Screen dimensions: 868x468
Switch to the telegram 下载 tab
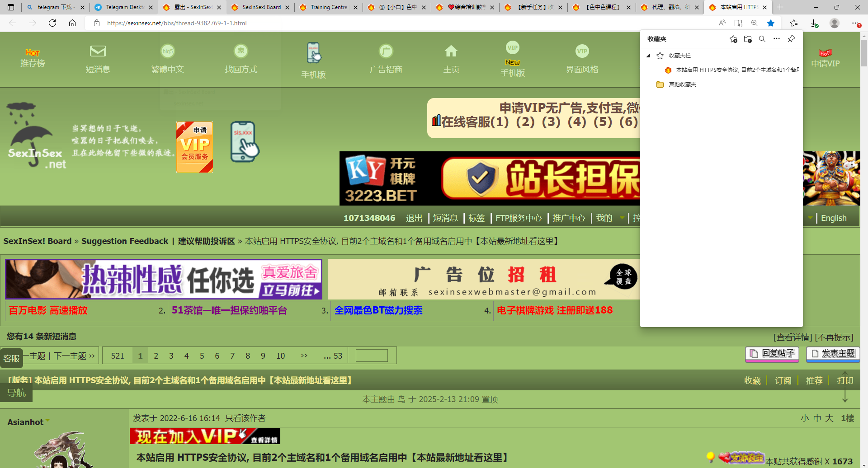coord(54,7)
